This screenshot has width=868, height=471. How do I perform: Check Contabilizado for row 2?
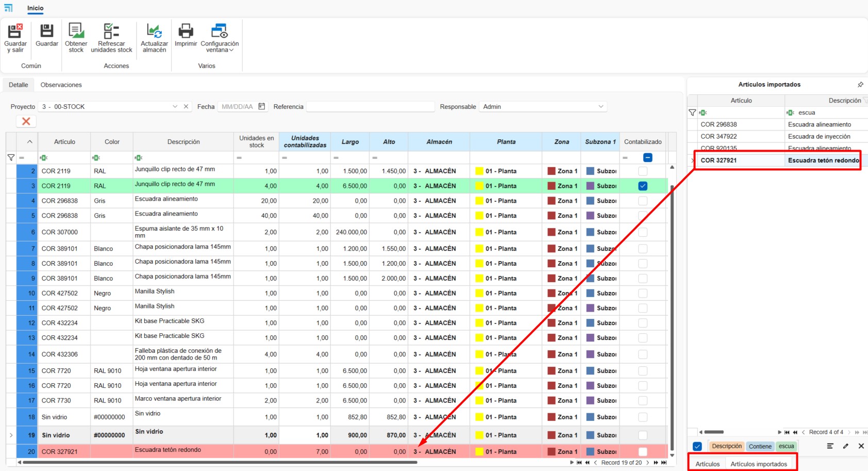click(x=642, y=171)
